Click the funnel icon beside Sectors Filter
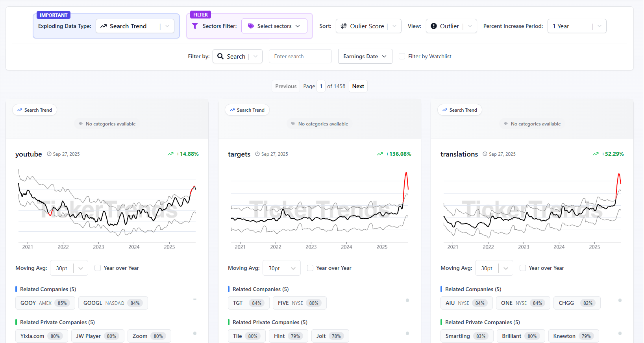Screen dimensions: 644x343 195,26
